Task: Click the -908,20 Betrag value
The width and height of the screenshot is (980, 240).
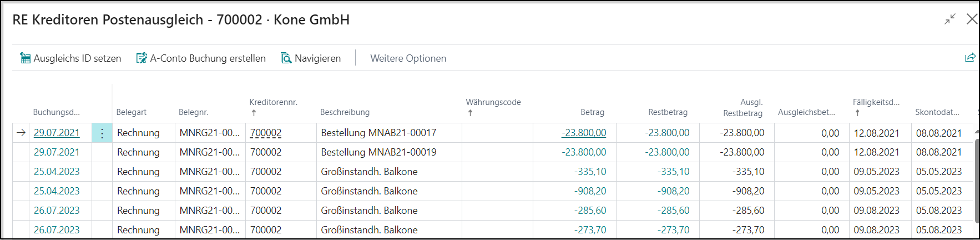Action: click(x=590, y=191)
